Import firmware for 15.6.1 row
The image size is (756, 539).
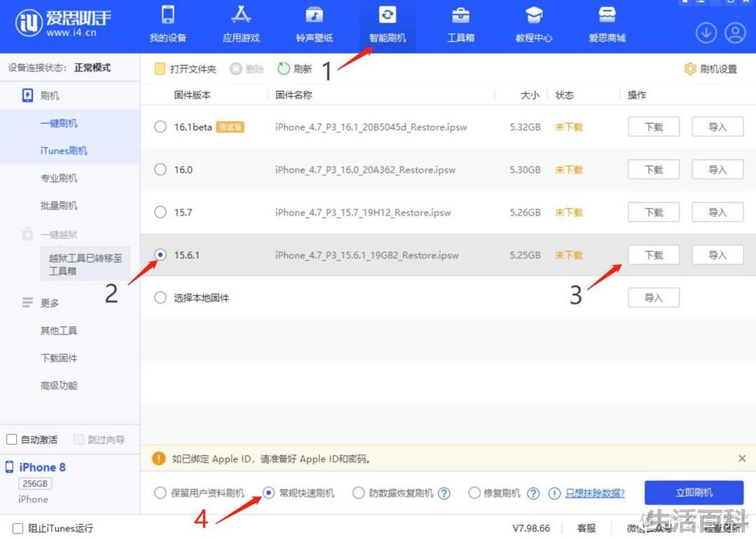(717, 255)
